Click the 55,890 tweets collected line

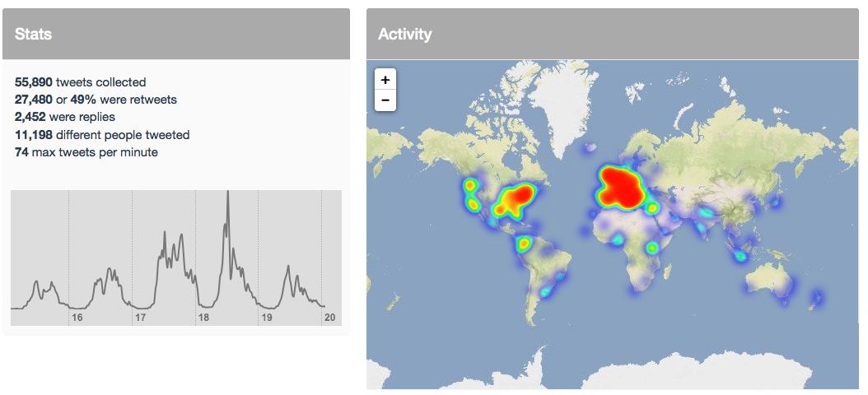click(x=81, y=82)
